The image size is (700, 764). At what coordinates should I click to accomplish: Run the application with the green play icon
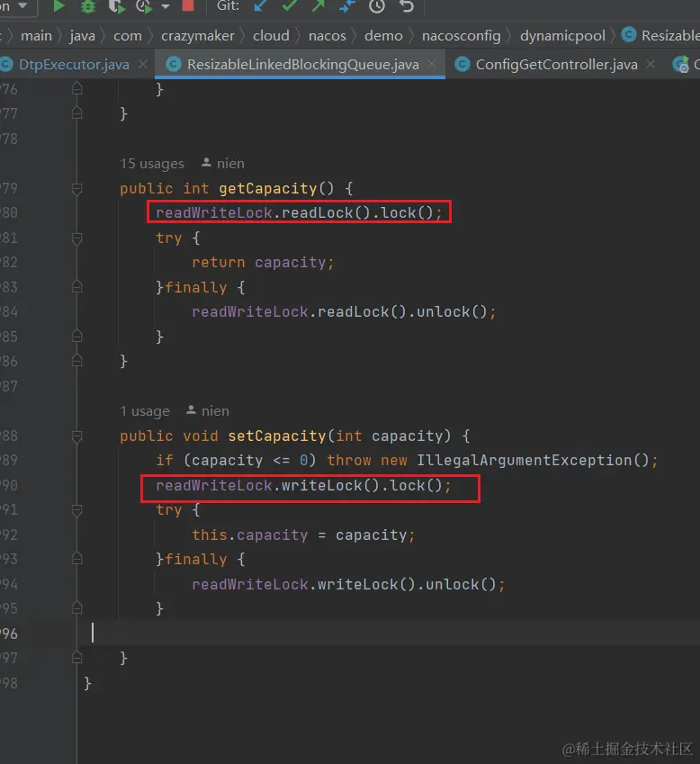58,5
